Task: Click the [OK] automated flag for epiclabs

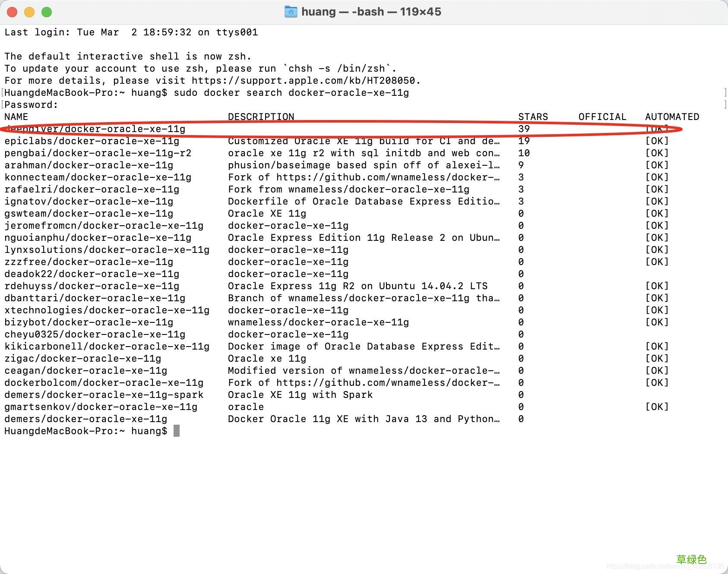Action: tap(657, 141)
